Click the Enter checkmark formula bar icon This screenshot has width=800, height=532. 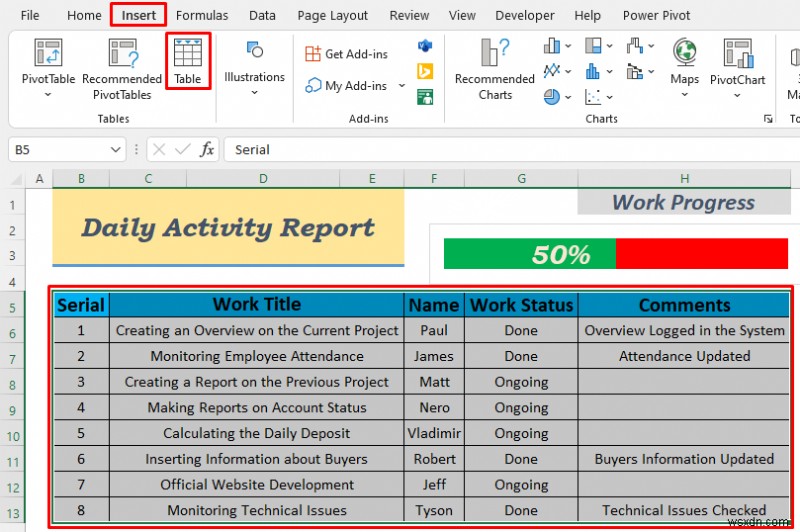[x=182, y=149]
